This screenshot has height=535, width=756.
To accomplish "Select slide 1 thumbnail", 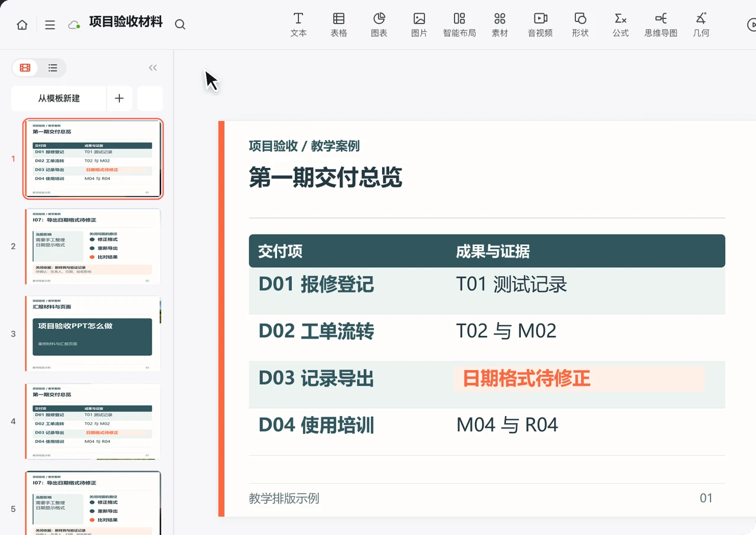I will pos(93,158).
